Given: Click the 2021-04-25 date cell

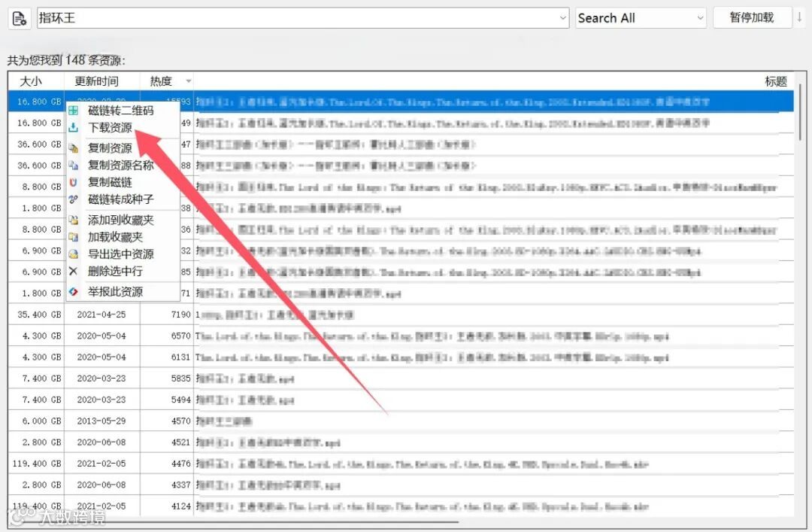Looking at the screenshot, I should click(101, 315).
